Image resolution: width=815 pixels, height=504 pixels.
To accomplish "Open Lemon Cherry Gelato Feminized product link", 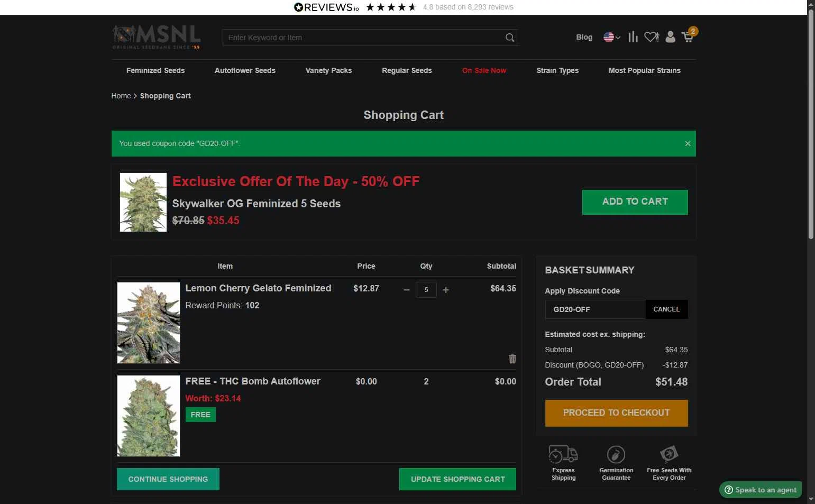I will pyautogui.click(x=258, y=288).
